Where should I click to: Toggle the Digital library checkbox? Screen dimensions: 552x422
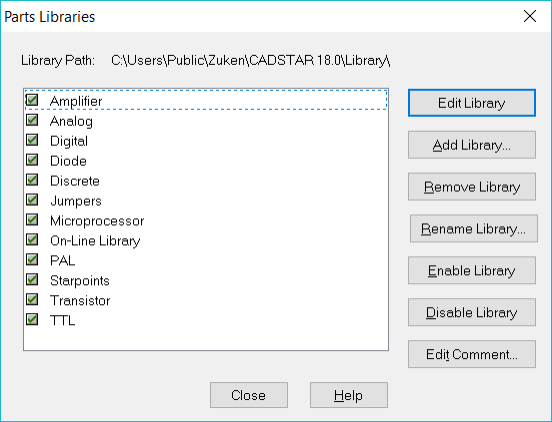click(x=32, y=140)
